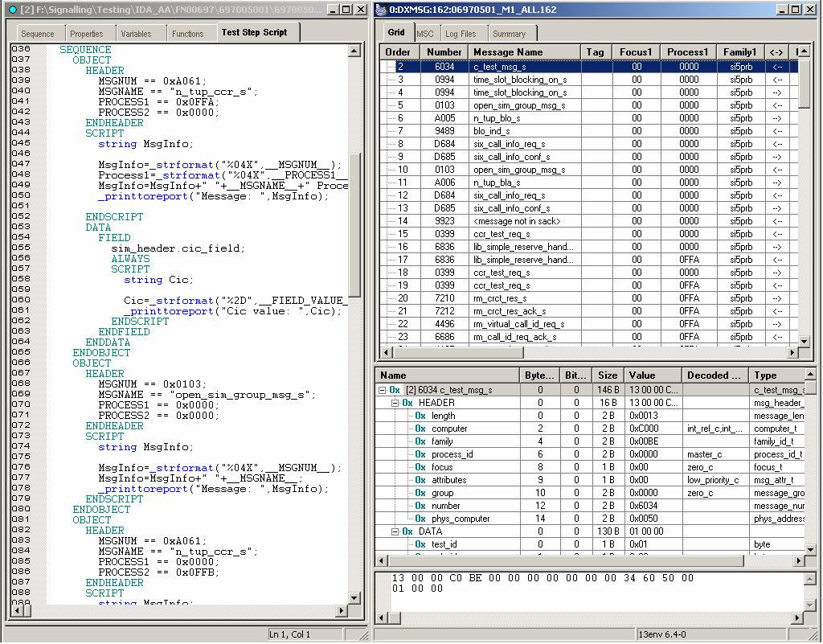Select message row 22 rm_virtual_call_id_req_s
Screen dimensions: 823x644
point(589,324)
